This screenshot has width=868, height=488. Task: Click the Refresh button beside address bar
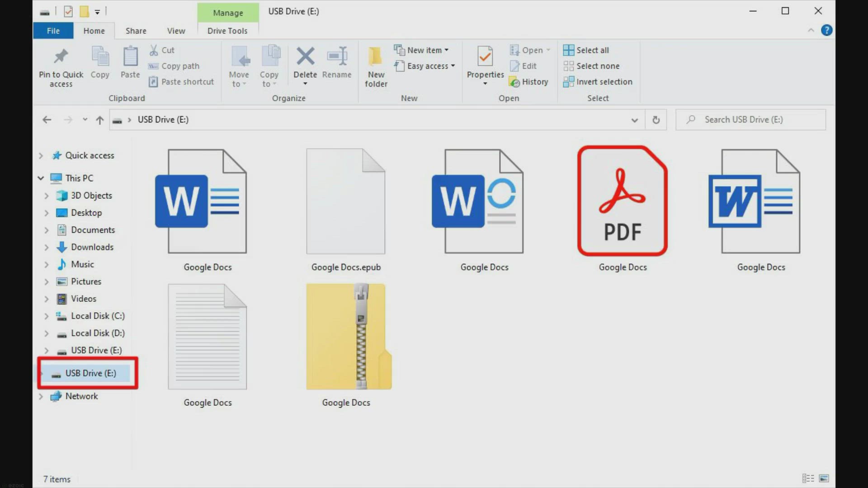click(x=656, y=120)
